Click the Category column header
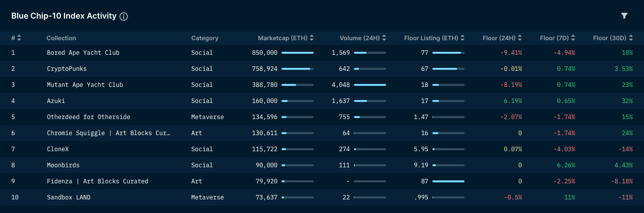The image size is (644, 213). coord(205,38)
